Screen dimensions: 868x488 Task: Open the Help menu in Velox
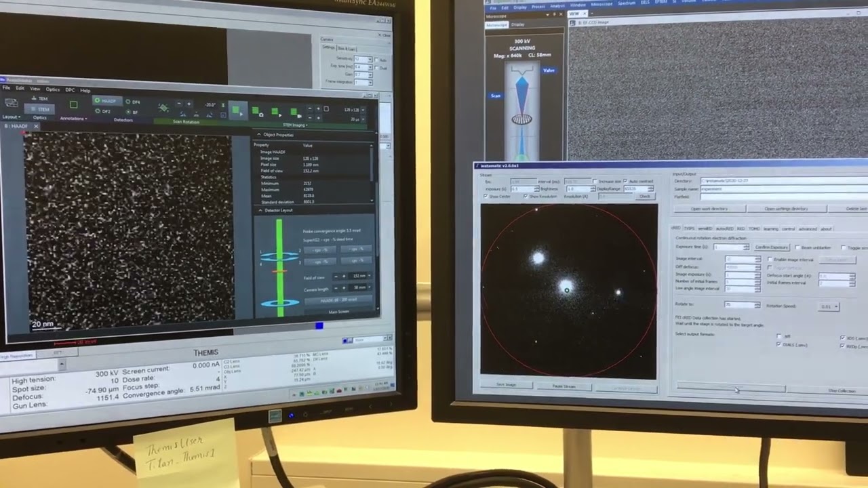(x=85, y=90)
